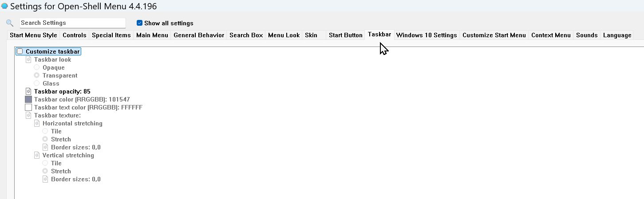The height and width of the screenshot is (199, 644).
Task: Click the Vertical stretching label
Action: point(68,155)
